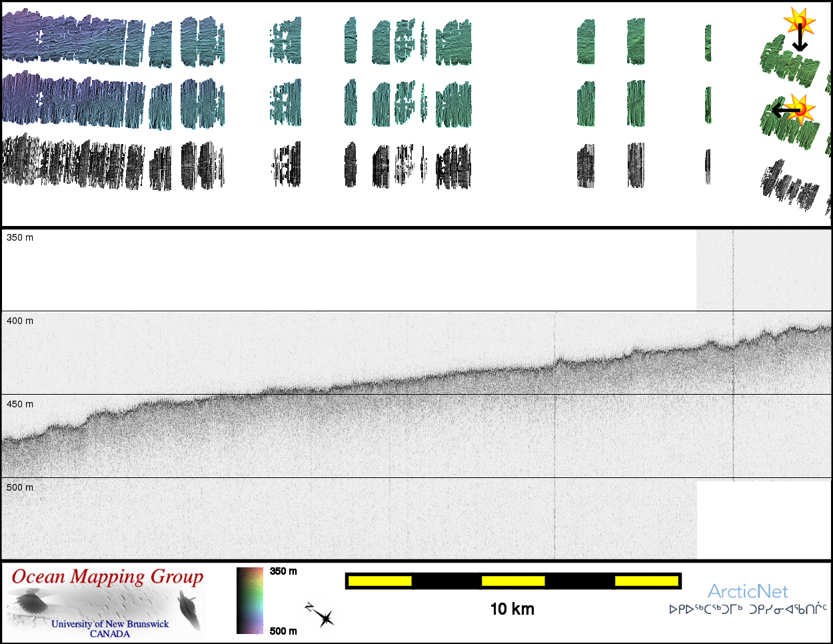Click the sun icon with the downward arrow
The width and height of the screenshot is (833, 644).
click(800, 23)
